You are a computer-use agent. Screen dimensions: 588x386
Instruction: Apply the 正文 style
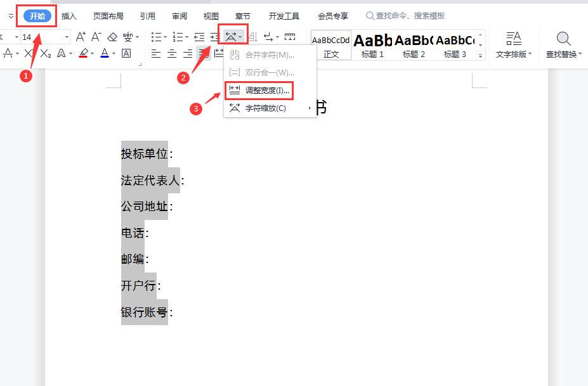tap(331, 46)
